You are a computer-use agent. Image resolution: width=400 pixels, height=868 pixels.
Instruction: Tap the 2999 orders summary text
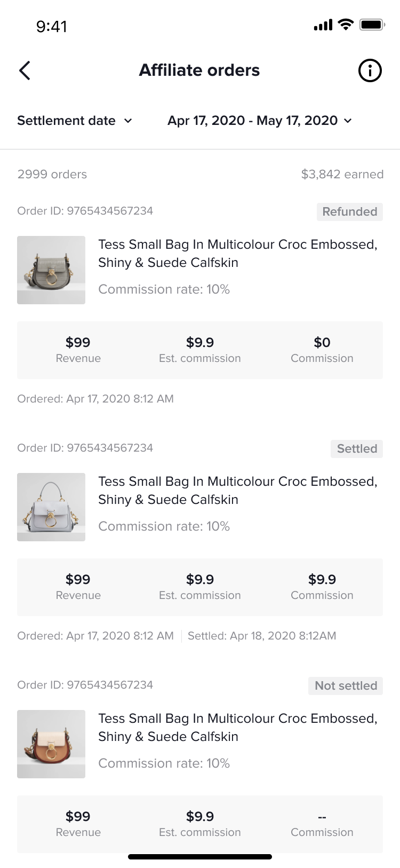tap(52, 174)
